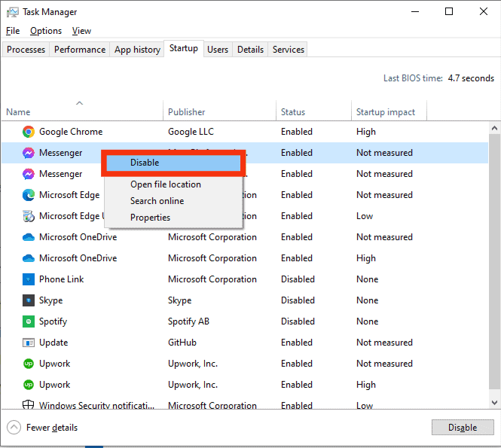
Task: Sort by the Name column header
Action: coord(82,111)
